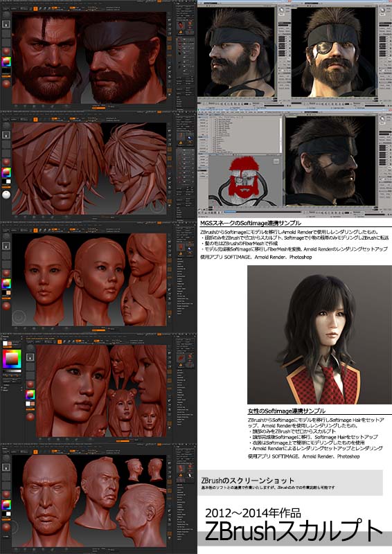
Task: Click orange SimpleBrush icon in Snake screenshot Tool panel
Action: pyautogui.click(x=181, y=33)
